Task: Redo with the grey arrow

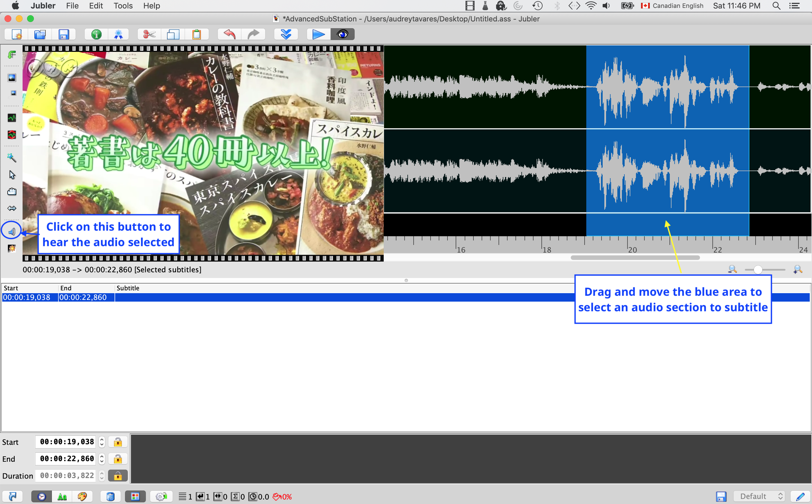Action: [254, 34]
